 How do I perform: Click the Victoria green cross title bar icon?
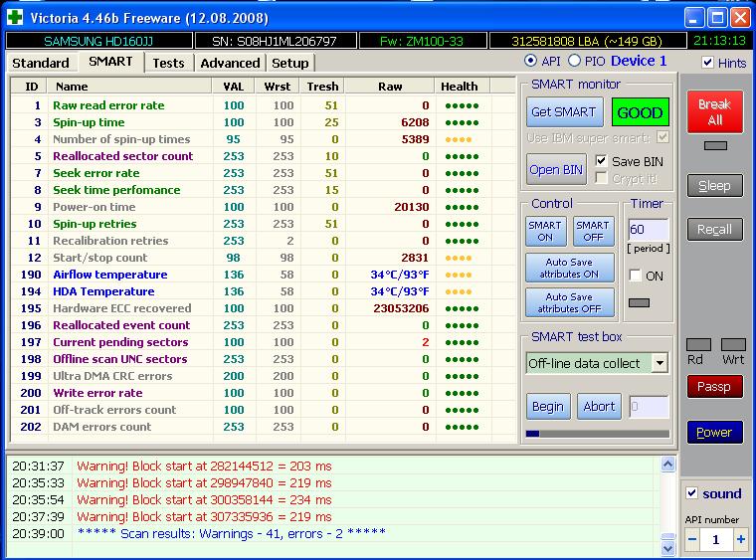pyautogui.click(x=15, y=17)
